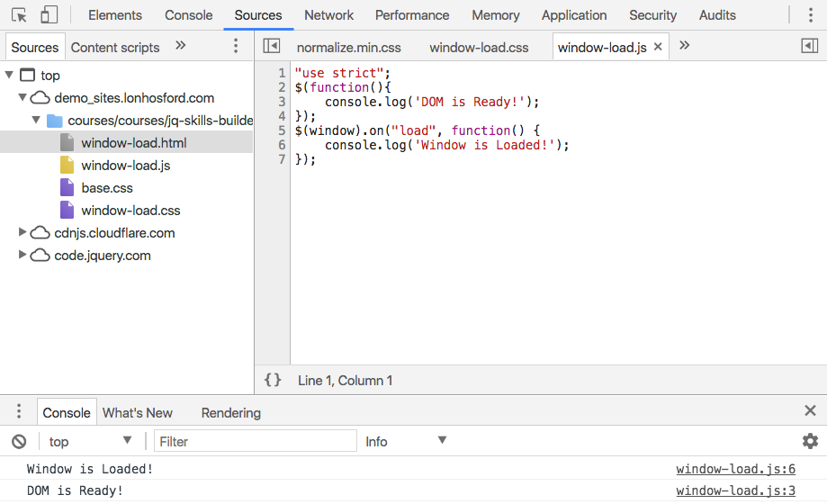Open the Application panel
Viewport: 827px width, 504px height.
[x=574, y=15]
